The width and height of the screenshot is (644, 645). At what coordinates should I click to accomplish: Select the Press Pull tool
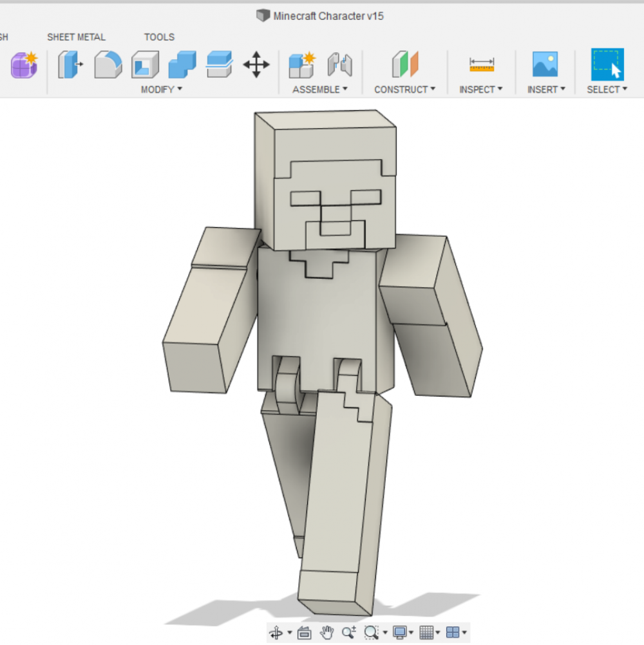pos(70,64)
